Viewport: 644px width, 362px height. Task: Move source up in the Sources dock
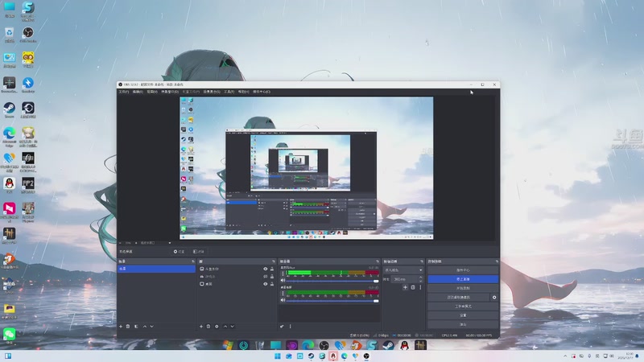click(x=225, y=327)
